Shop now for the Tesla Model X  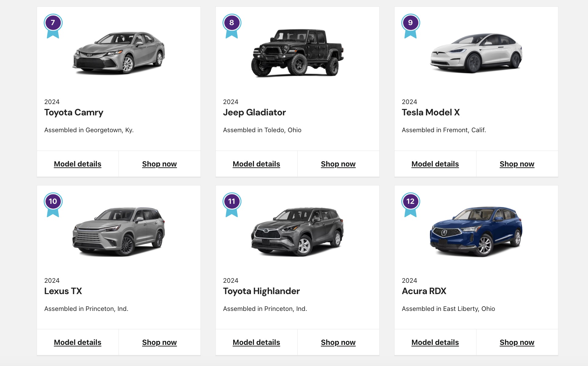pyautogui.click(x=517, y=164)
